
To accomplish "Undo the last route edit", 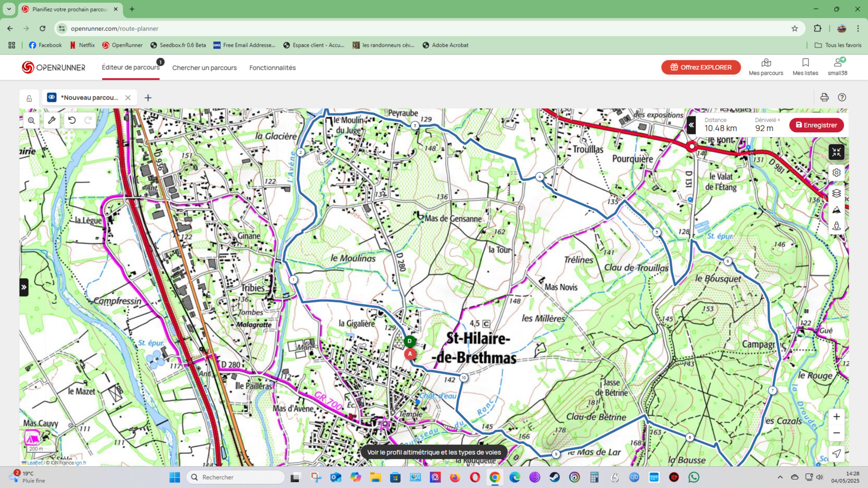I will point(72,120).
